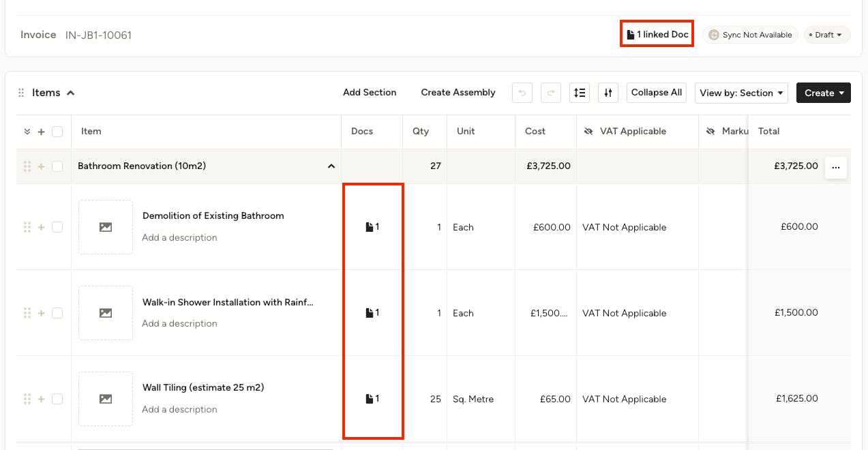
Task: Click VAT Not Applicable on Walk-in Shower row
Action: [624, 313]
